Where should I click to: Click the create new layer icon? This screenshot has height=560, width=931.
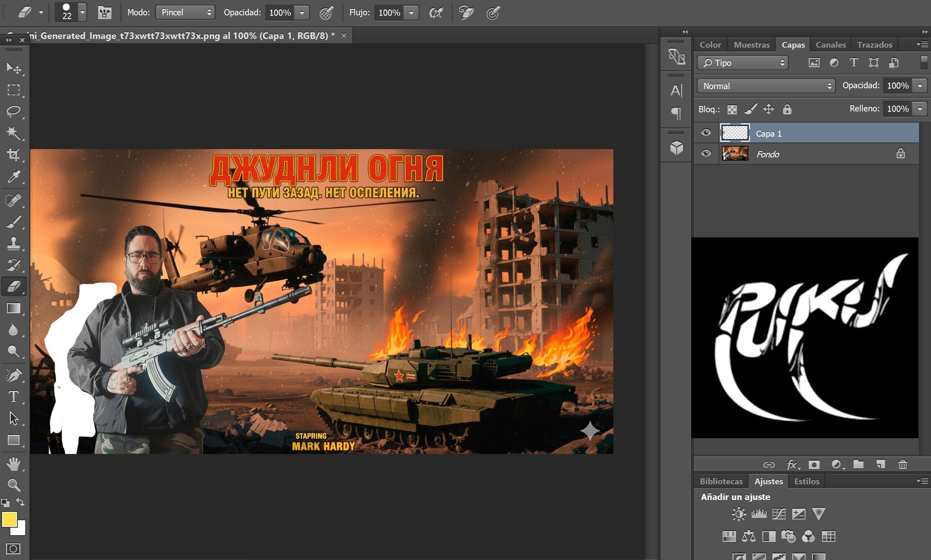point(880,464)
